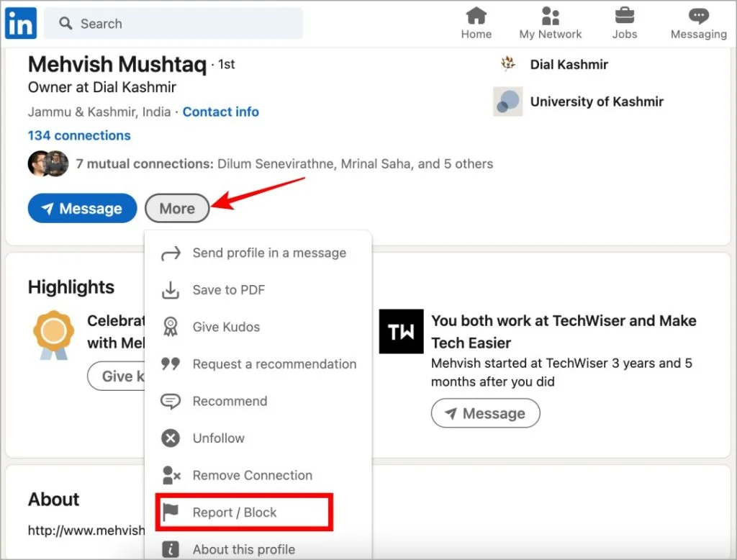
Task: Click the Save to PDF icon
Action: [x=171, y=289]
